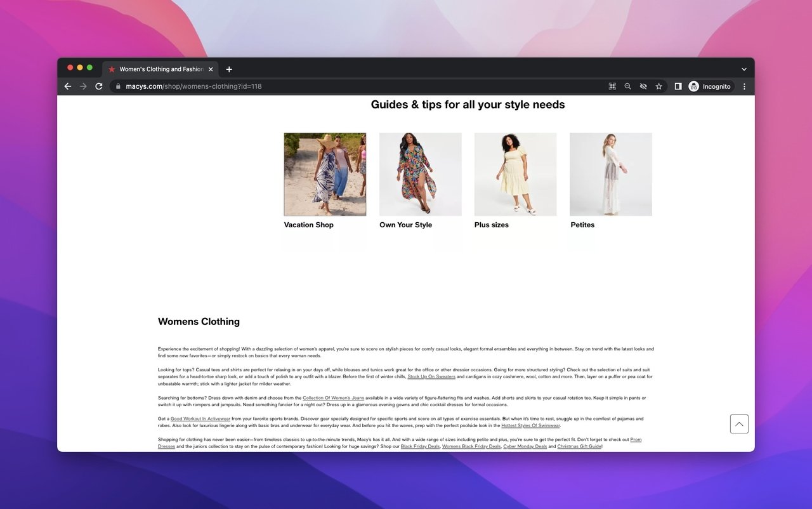Screen dimensions: 812x509
Task: Open the Plus sizes image
Action: [x=516, y=175]
